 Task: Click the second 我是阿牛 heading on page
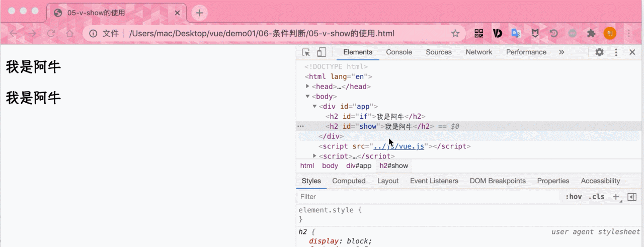[33, 98]
